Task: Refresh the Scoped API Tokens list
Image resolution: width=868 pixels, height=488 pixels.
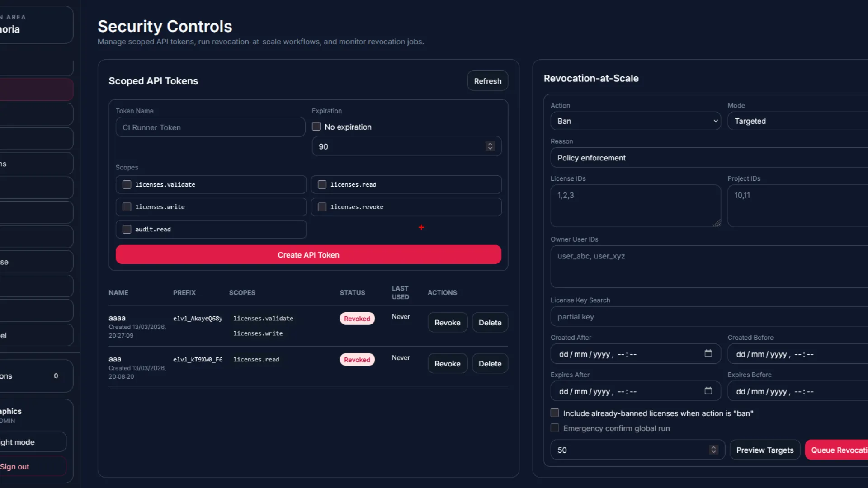Action: pos(487,81)
